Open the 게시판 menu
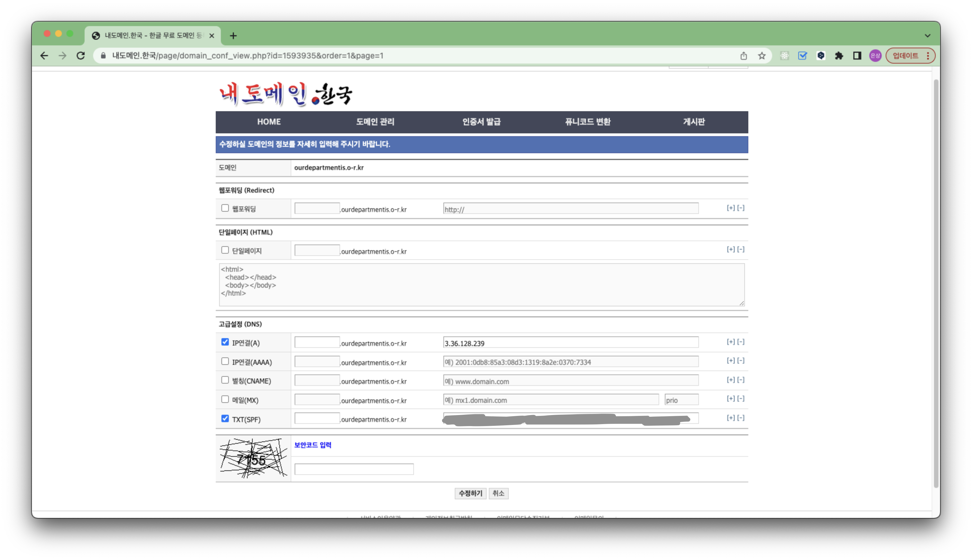The image size is (972, 560). click(694, 122)
